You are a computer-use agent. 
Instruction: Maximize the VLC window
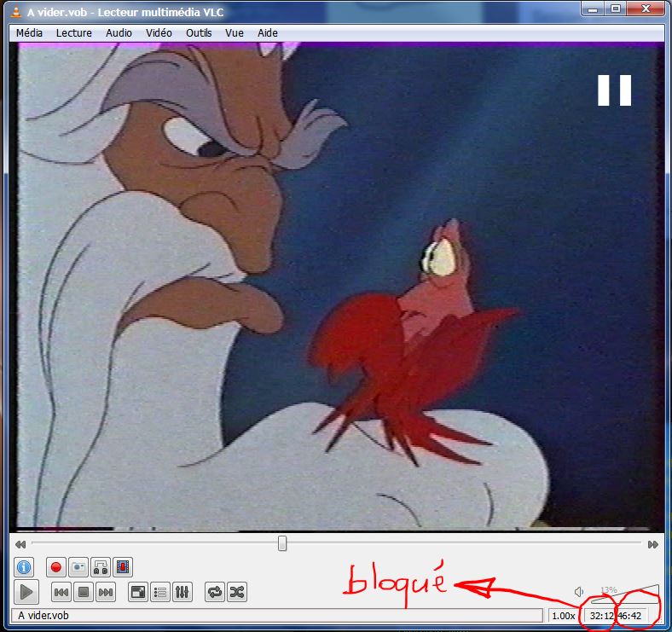tap(616, 9)
